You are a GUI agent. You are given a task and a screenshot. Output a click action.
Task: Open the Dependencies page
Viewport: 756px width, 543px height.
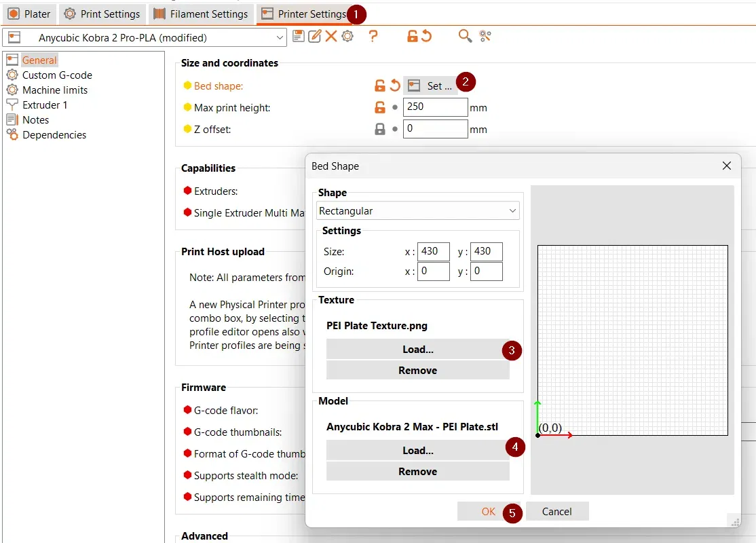click(54, 135)
